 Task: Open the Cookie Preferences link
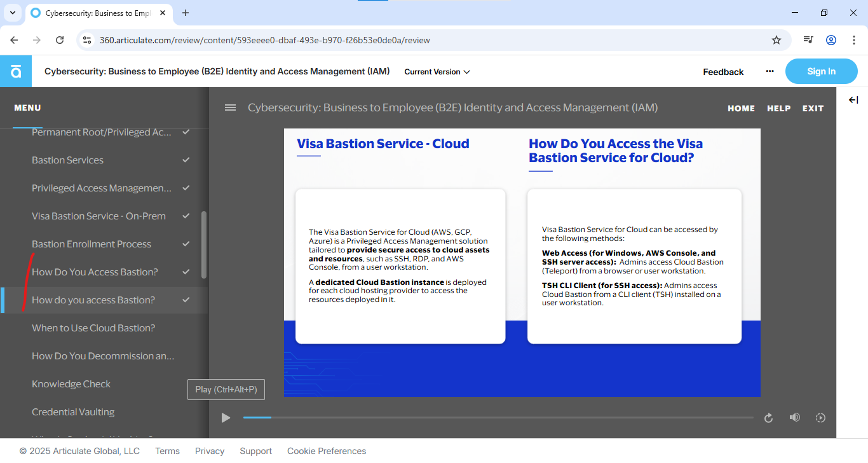coord(327,451)
